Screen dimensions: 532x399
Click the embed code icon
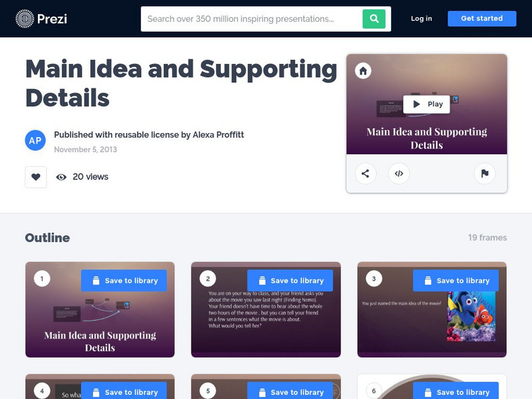click(398, 174)
